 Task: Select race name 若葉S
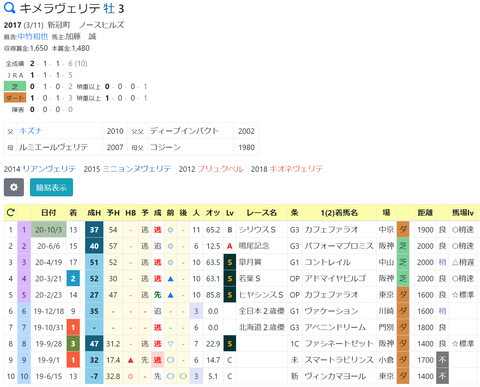pyautogui.click(x=250, y=278)
